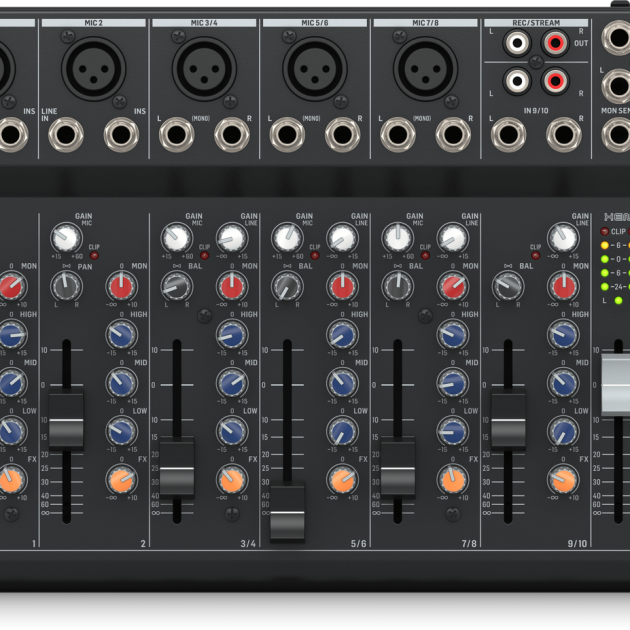The image size is (630, 630).
Task: Click the MIC 5/6 left (MONO) line jack
Action: [x=287, y=135]
